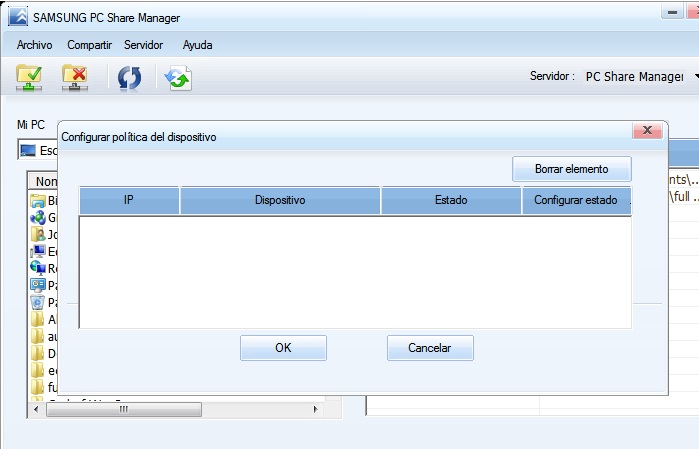Open the Ayuda menu
This screenshot has width=699, height=449.
[x=197, y=45]
